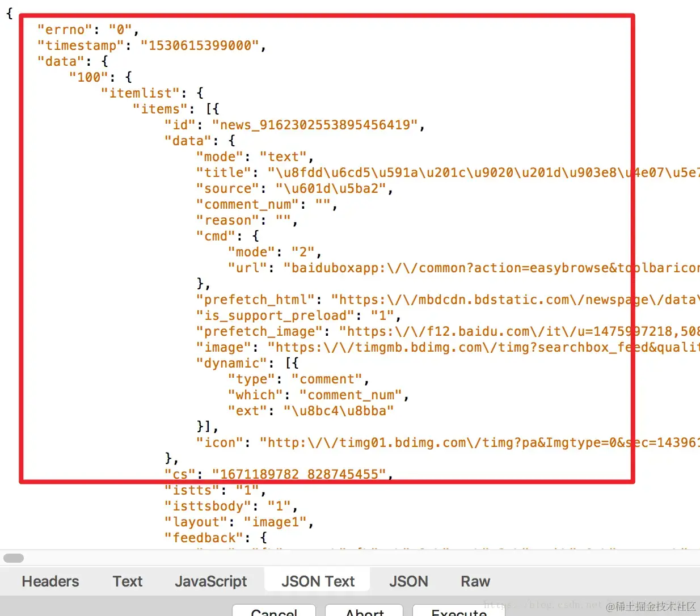Click the "mode": "text" line
Image resolution: width=700 pixels, height=616 pixels.
[255, 157]
